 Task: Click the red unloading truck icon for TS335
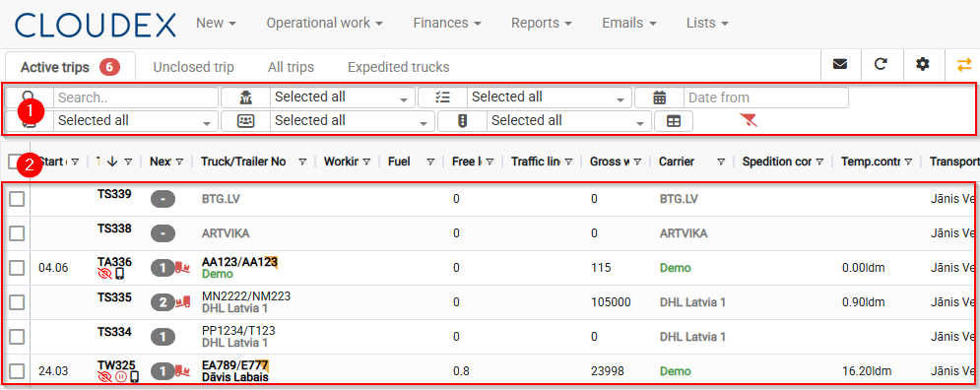point(182,302)
